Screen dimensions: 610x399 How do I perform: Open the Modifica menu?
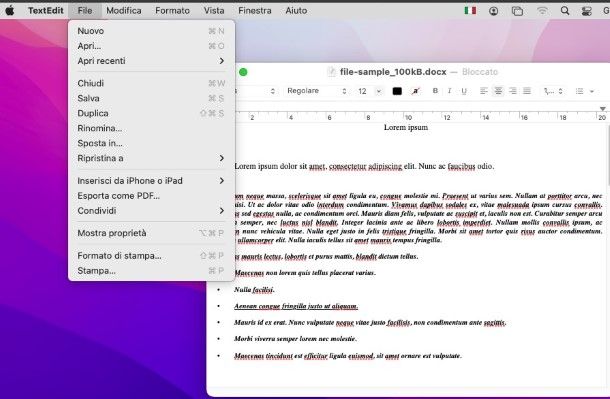click(124, 10)
